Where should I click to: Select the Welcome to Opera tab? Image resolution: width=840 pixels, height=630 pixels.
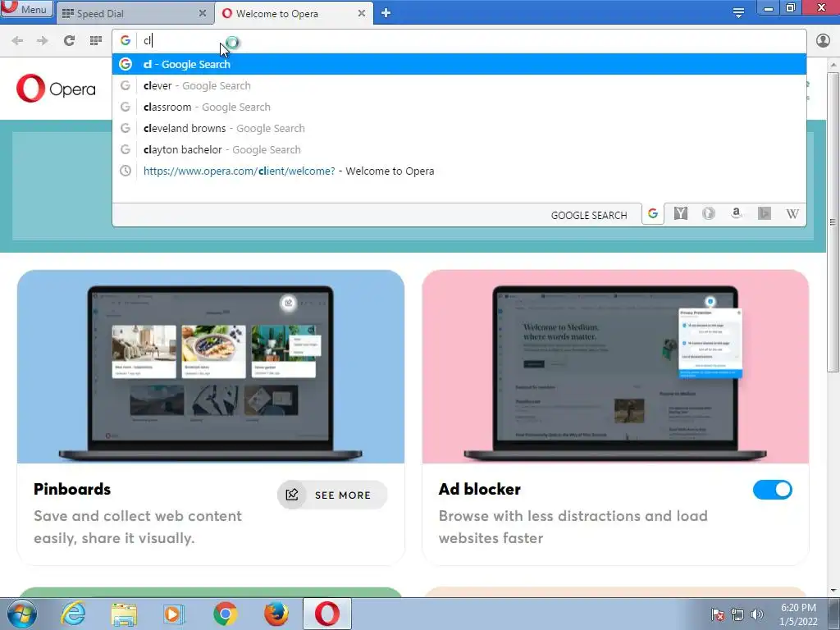tap(293, 13)
